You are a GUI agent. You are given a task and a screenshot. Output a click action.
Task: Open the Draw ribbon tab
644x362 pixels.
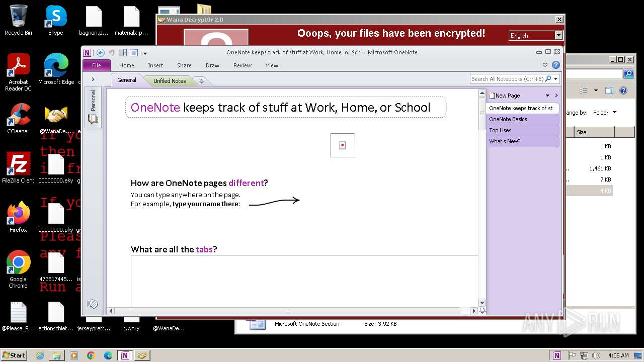tap(213, 65)
